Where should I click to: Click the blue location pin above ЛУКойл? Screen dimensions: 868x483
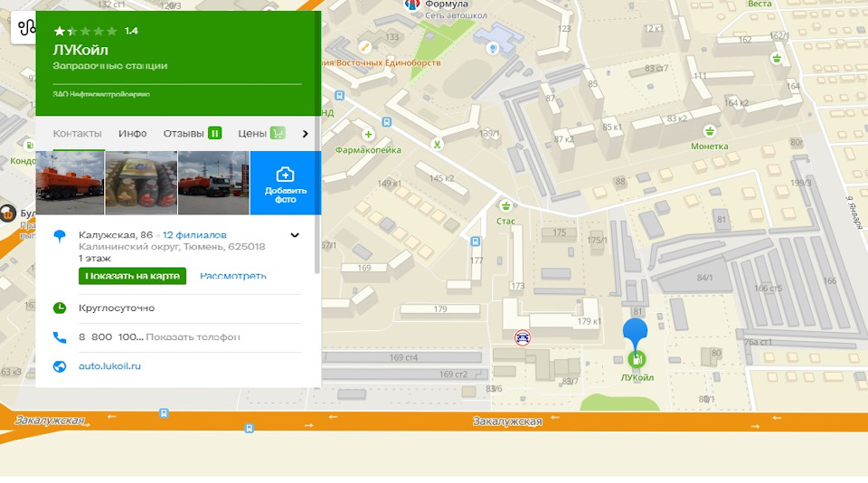click(635, 332)
